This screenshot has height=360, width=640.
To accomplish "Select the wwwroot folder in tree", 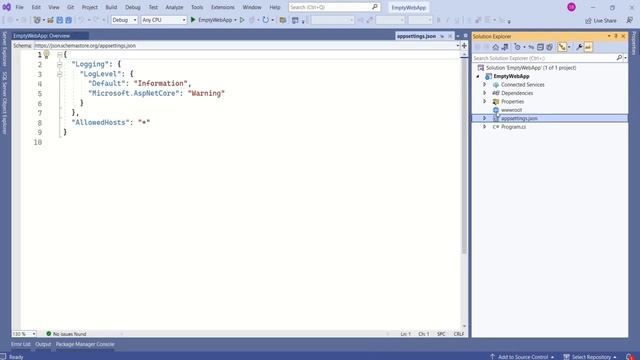I will point(511,110).
